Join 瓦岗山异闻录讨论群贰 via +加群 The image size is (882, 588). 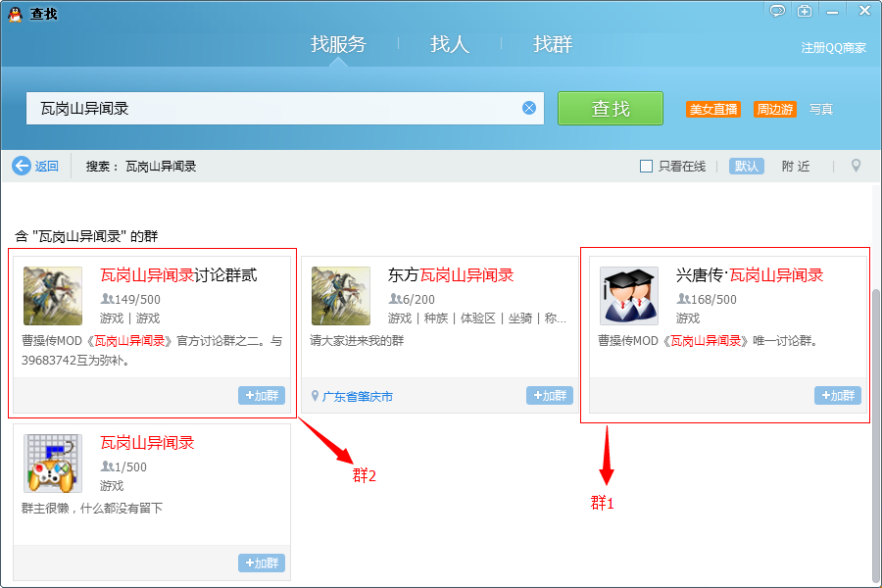click(x=262, y=396)
